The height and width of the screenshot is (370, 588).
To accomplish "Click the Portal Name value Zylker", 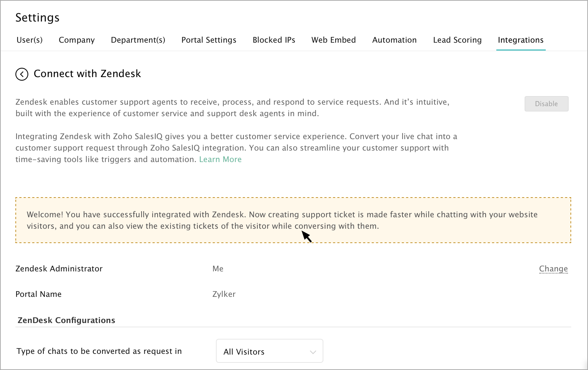I will (x=224, y=294).
